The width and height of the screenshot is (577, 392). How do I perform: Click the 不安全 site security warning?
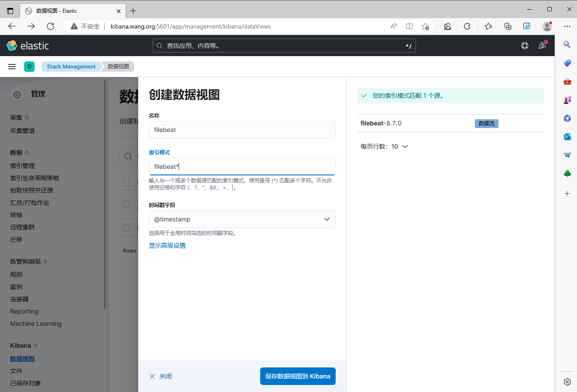86,26
